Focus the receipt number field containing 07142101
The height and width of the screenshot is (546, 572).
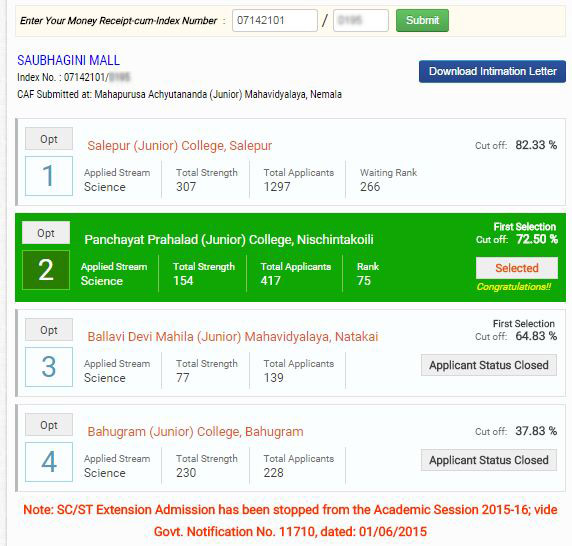(275, 20)
